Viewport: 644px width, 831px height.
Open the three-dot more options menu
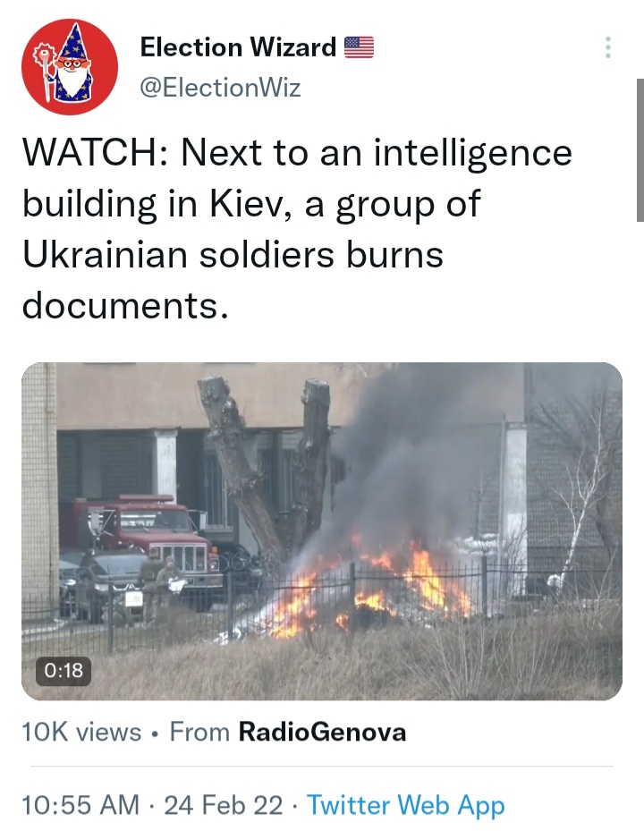point(608,47)
